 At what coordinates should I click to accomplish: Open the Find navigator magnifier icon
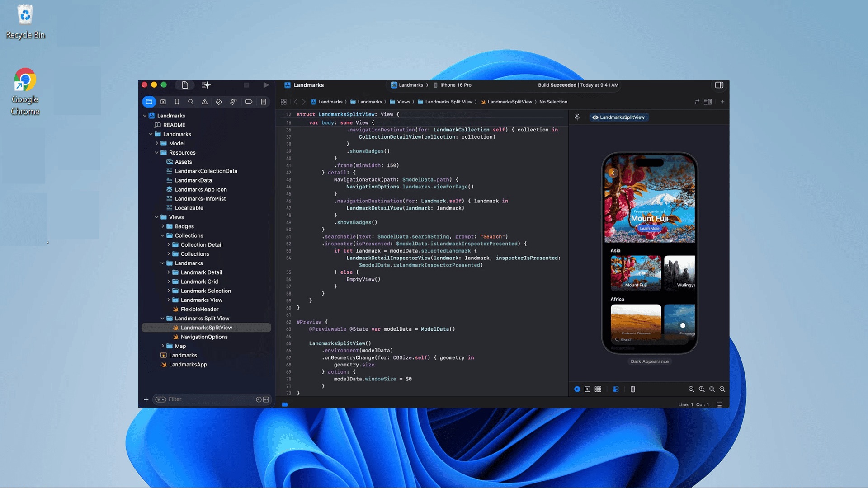[191, 102]
